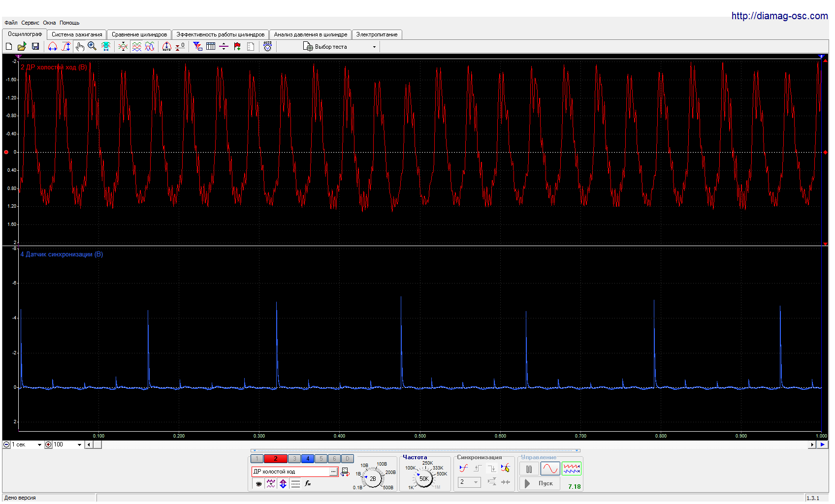Create a new file with blank page icon

coord(8,46)
